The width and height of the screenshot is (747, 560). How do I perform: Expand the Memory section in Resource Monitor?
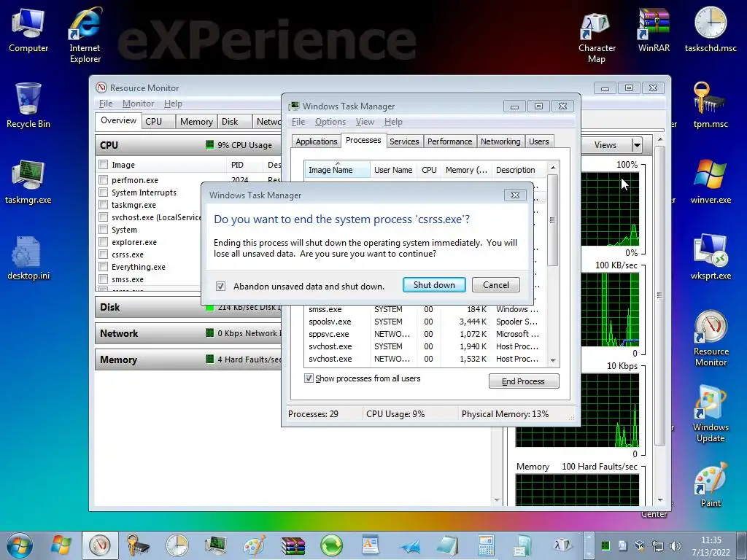click(187, 359)
